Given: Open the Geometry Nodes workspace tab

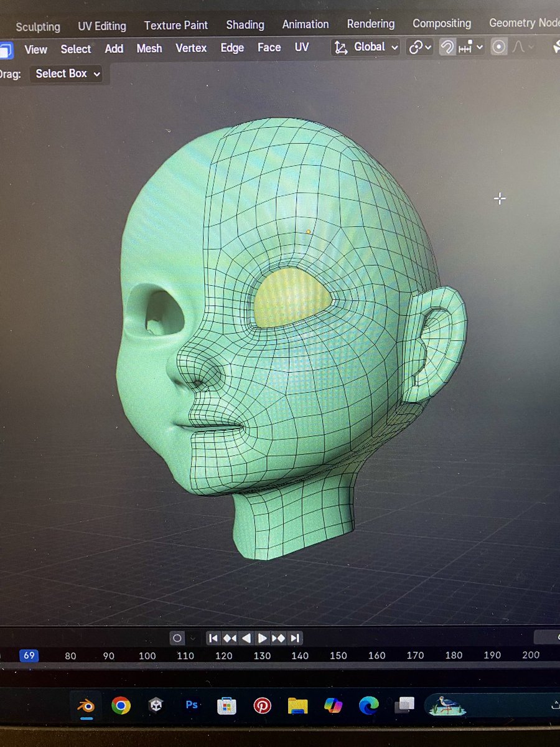Looking at the screenshot, I should (524, 23).
